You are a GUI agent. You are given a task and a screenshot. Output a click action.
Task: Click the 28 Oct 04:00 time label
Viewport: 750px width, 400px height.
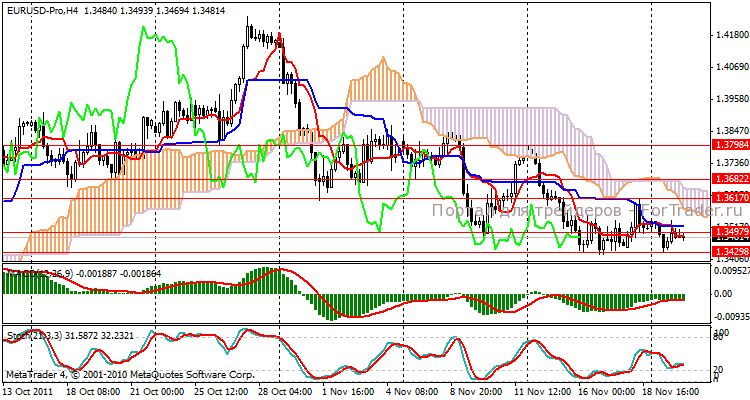[x=283, y=390]
